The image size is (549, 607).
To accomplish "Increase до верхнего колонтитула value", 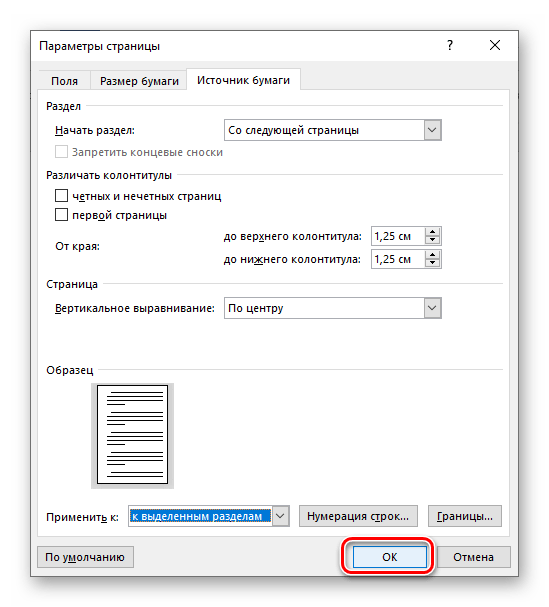I will click(432, 231).
